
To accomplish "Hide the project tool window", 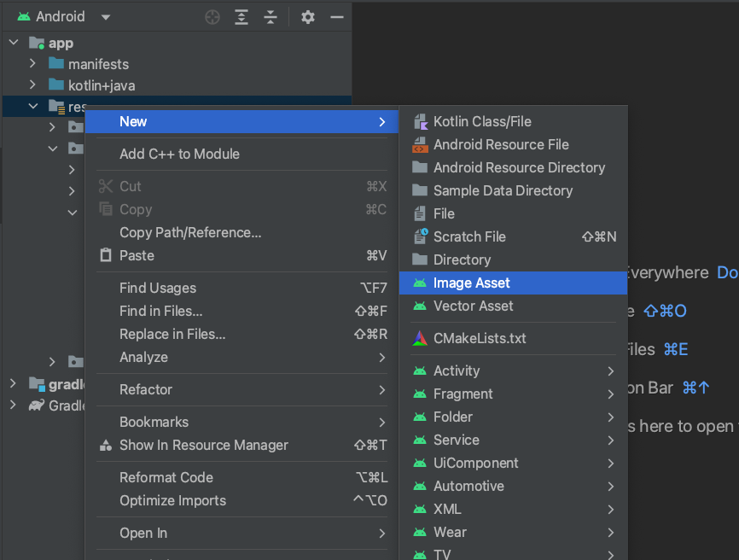I will pyautogui.click(x=337, y=17).
